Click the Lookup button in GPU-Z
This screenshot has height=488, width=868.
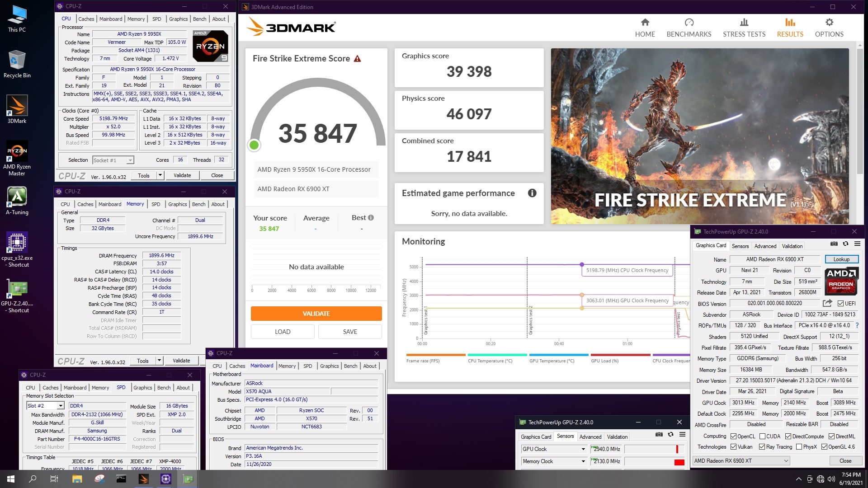click(841, 259)
